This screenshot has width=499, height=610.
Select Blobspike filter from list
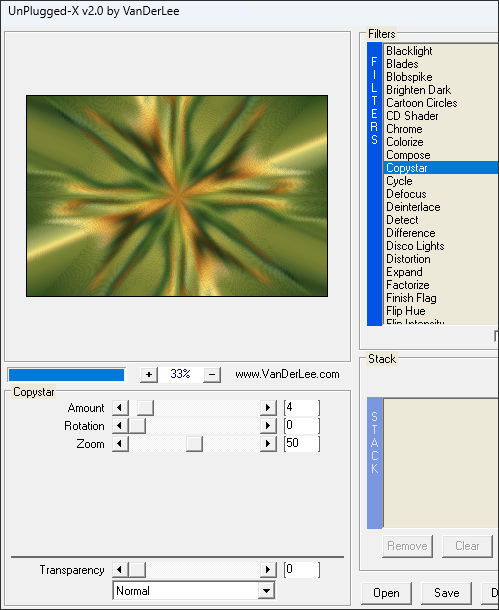[x=441, y=77]
